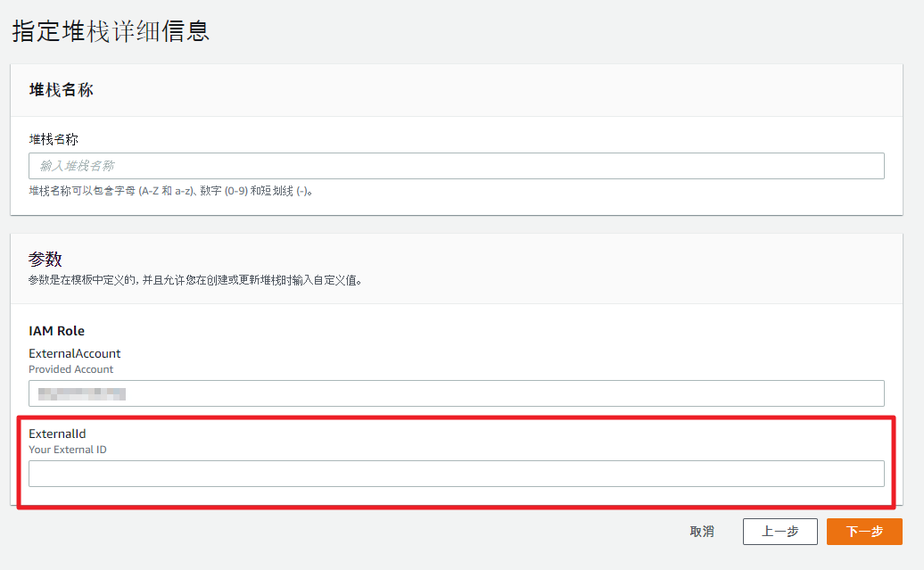Click the 堆栈名称 label above the input

click(x=54, y=140)
